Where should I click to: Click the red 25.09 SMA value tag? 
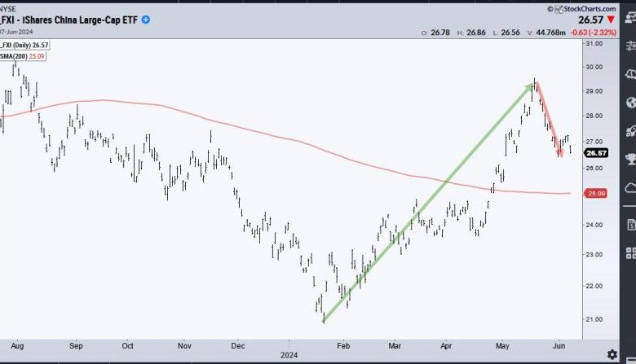[596, 194]
